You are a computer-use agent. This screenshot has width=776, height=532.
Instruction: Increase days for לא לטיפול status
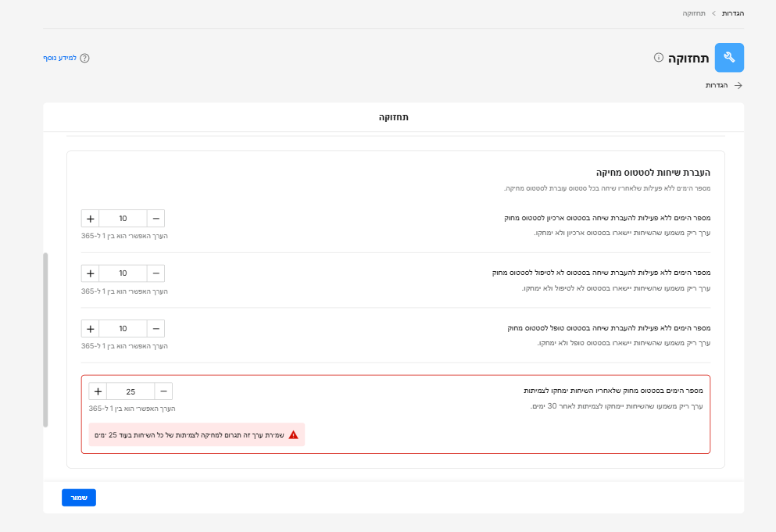[90, 273]
